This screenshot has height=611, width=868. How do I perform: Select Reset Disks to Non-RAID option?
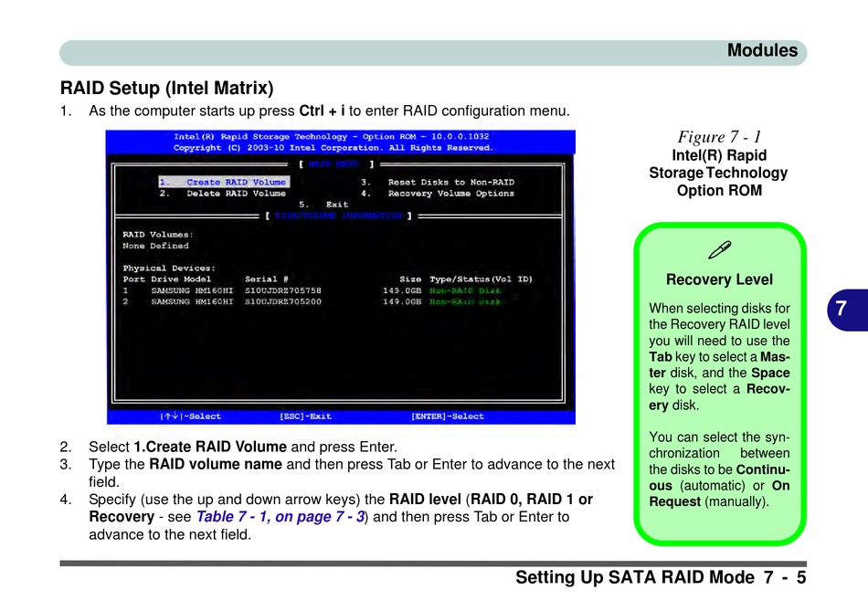coord(437,182)
